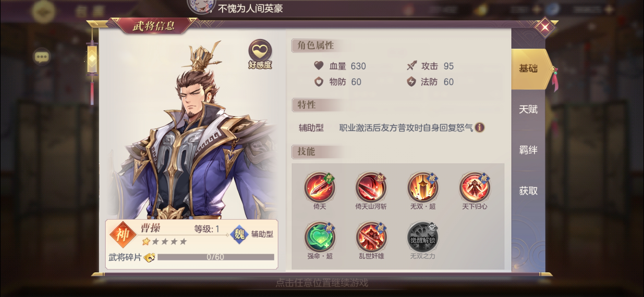Switch to the 天赋 tab
The height and width of the screenshot is (297, 644).
528,109
